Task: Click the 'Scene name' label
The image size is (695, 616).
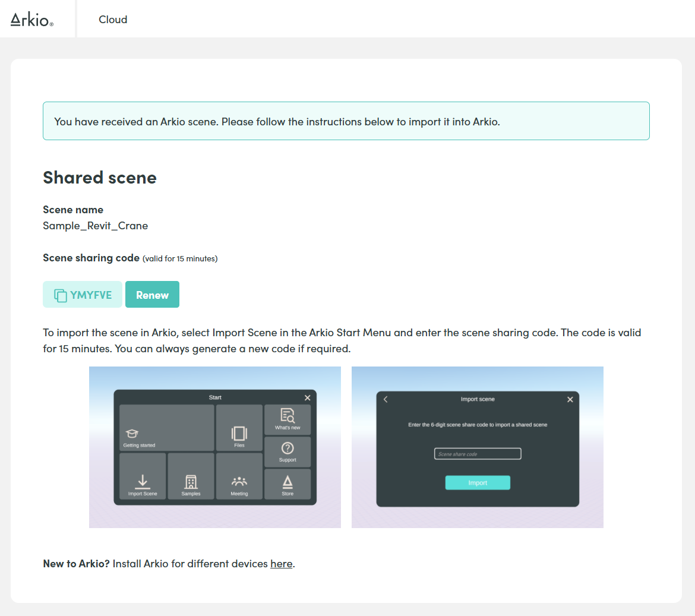Action: pyautogui.click(x=73, y=210)
